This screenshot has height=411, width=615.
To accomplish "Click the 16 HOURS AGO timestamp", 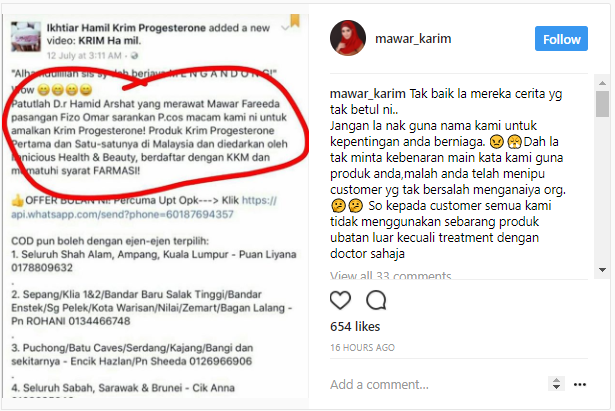I will coord(362,347).
